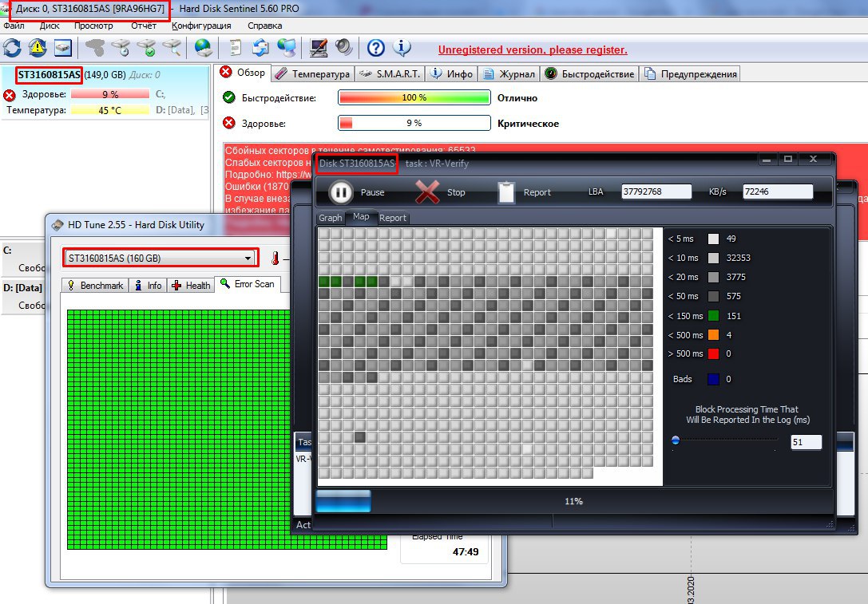Screen dimensions: 868x604
Task: Click the log threshold field showing 51
Action: click(806, 442)
